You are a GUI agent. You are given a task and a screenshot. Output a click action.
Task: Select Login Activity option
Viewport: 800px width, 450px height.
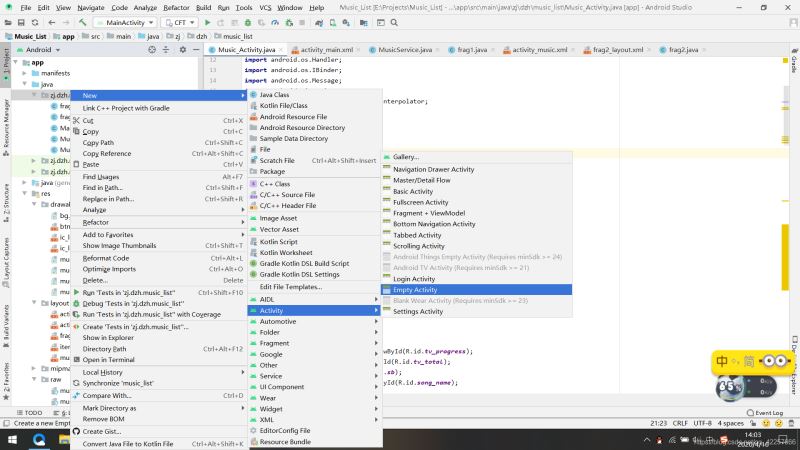point(414,279)
